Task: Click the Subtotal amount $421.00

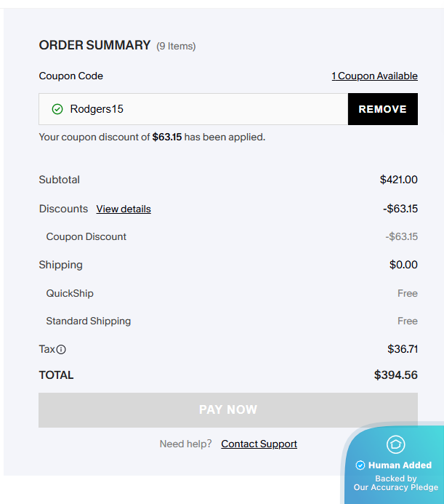Action: click(398, 180)
